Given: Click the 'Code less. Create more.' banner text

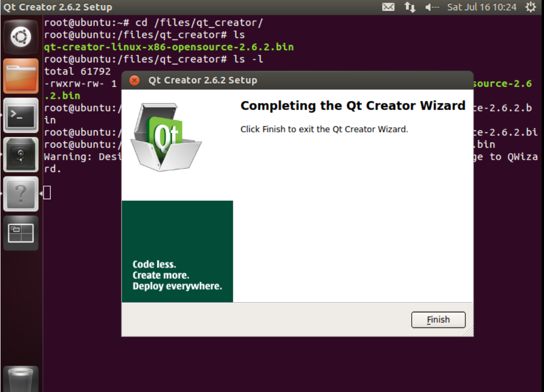Looking at the screenshot, I should [x=177, y=275].
